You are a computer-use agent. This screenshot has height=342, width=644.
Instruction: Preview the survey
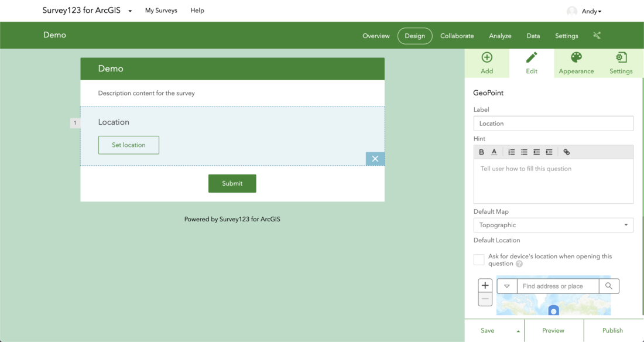[553, 330]
